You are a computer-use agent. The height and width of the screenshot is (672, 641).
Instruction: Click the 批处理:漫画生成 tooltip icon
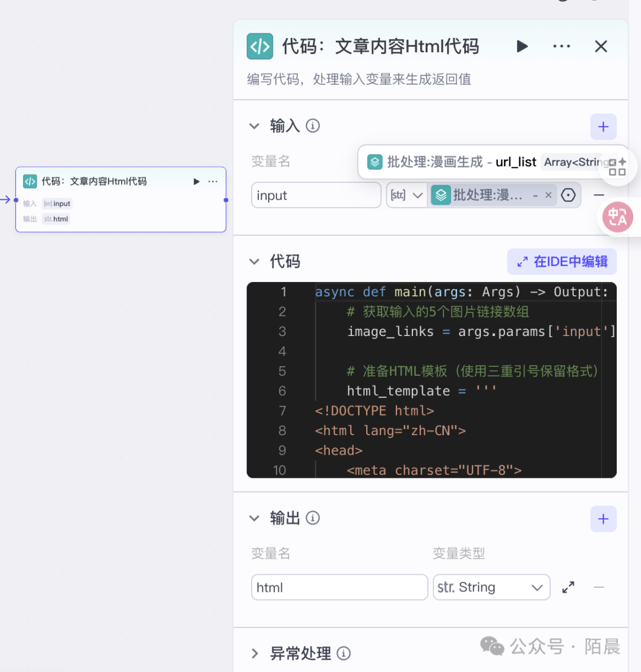point(375,162)
